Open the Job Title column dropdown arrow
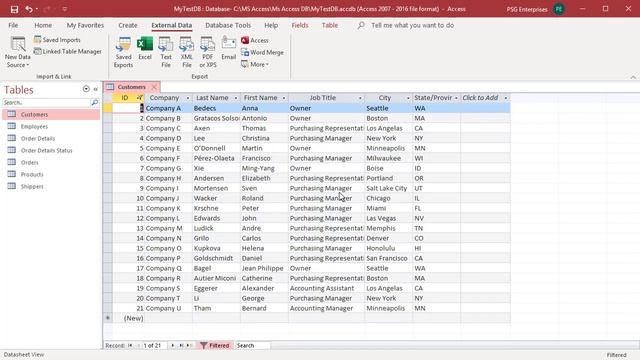The width and height of the screenshot is (640, 360). 360,98
